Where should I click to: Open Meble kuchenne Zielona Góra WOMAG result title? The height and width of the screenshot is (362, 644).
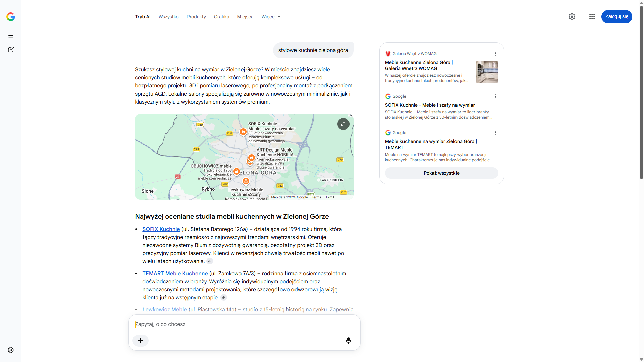tap(419, 65)
